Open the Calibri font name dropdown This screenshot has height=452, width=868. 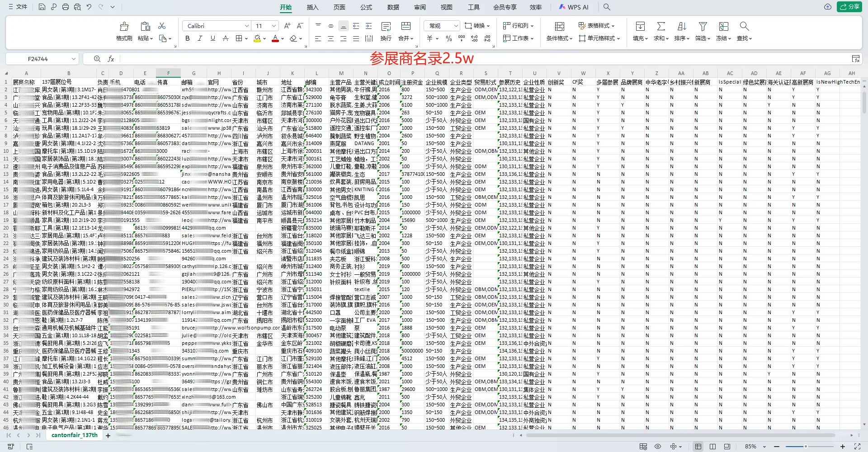247,26
